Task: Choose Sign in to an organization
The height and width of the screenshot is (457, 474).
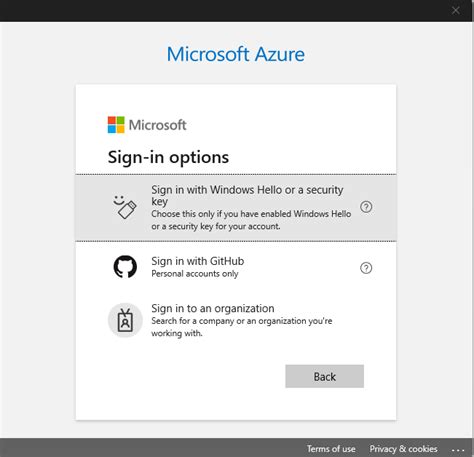Action: [x=236, y=320]
